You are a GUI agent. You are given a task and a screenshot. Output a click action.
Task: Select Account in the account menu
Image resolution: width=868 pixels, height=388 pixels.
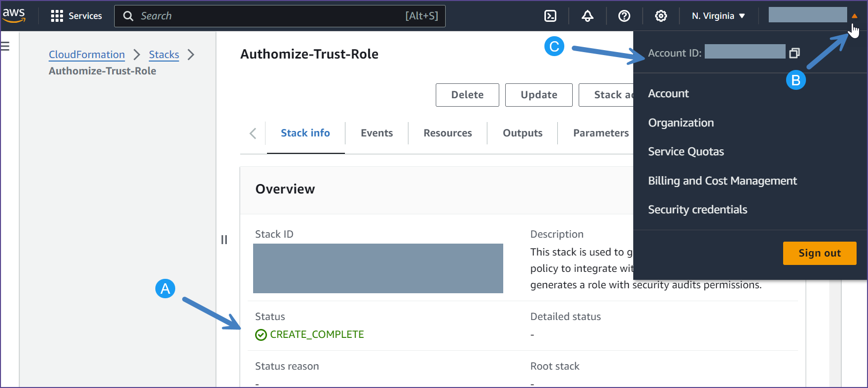tap(668, 93)
